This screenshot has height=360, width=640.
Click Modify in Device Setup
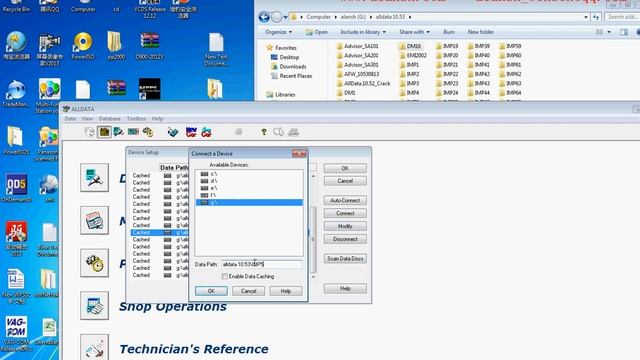click(345, 226)
